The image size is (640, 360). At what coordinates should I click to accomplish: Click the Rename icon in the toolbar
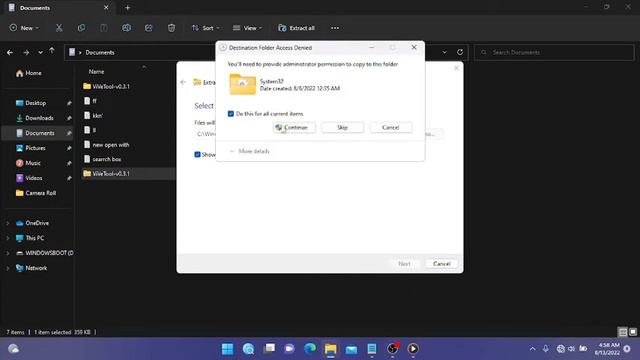(126, 28)
